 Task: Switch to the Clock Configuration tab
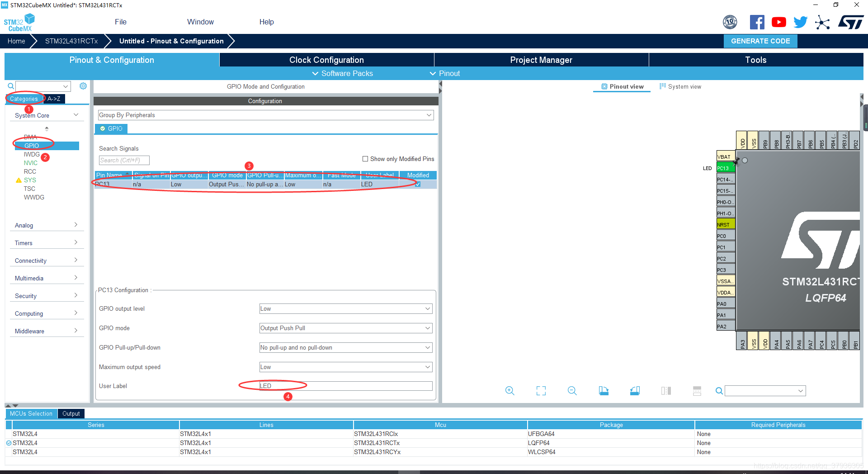click(x=326, y=60)
